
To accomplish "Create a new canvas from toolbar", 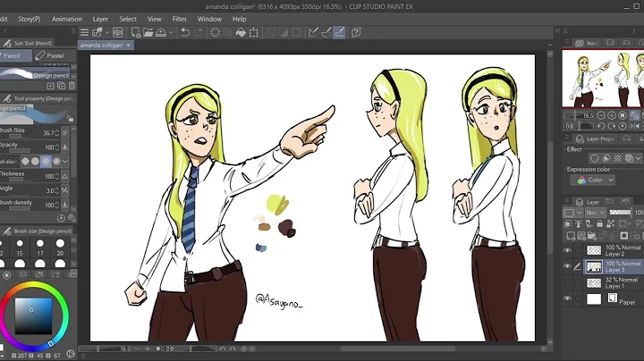I will pyautogui.click(x=135, y=32).
